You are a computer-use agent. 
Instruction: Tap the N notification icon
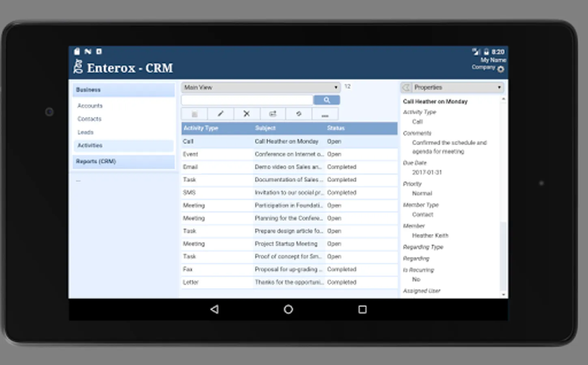pos(88,52)
